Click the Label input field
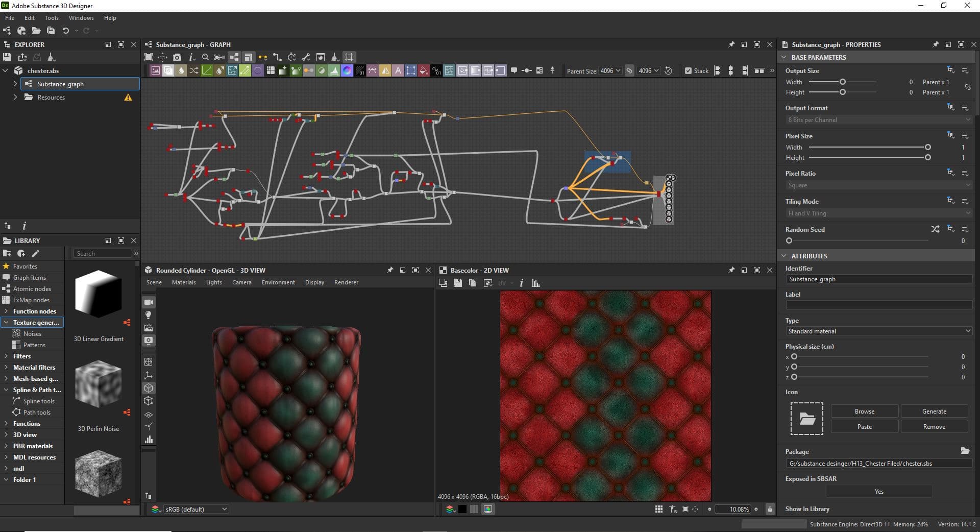 tap(878, 305)
